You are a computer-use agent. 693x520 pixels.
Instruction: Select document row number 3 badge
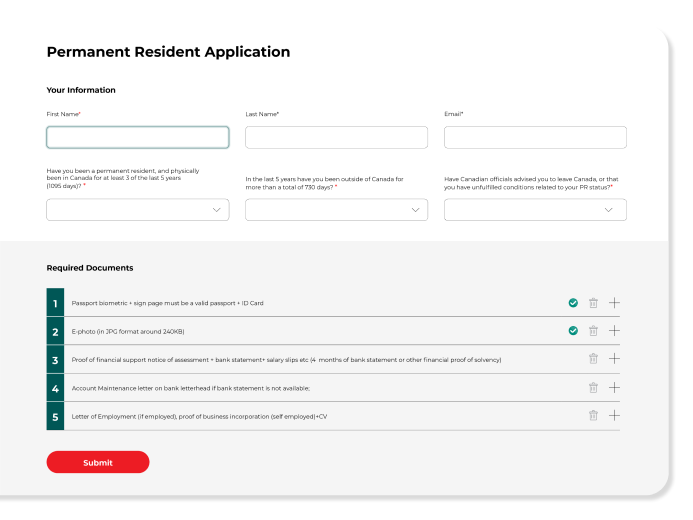click(x=55, y=360)
